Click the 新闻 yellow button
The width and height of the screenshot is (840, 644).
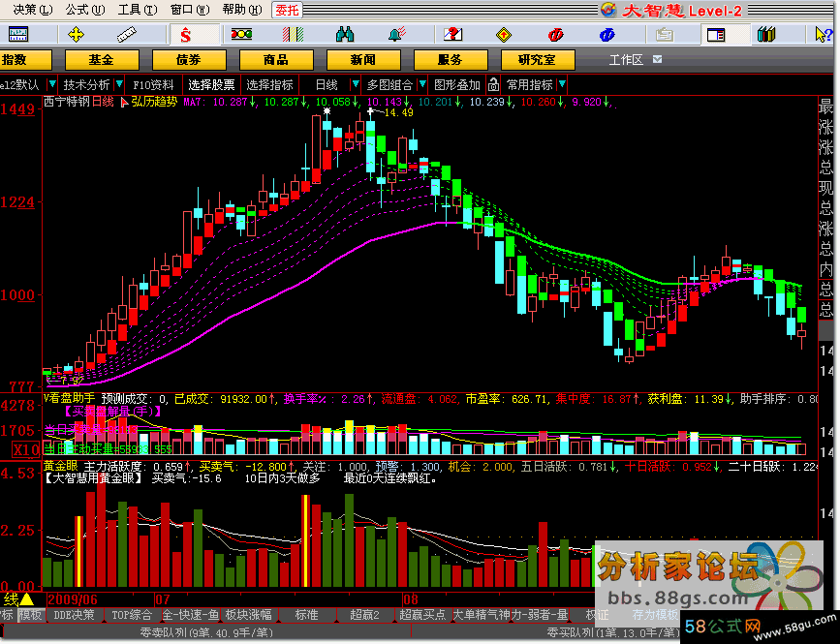pyautogui.click(x=363, y=60)
